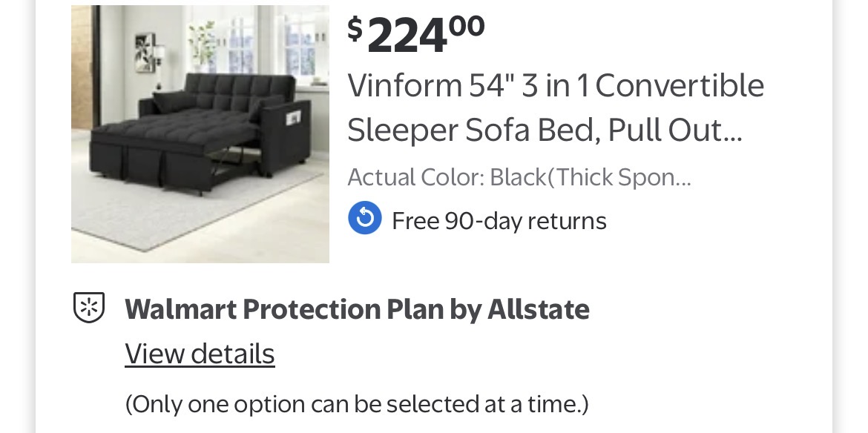The width and height of the screenshot is (868, 433).
Task: Click the blue returns arrow icon
Action: click(x=365, y=219)
